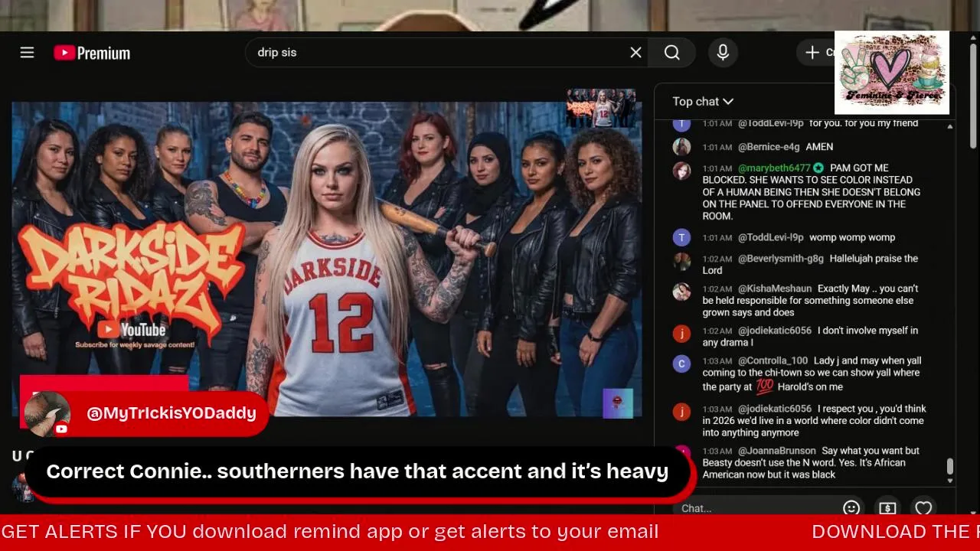Click 'PAM GOT ME BLOCKED' message text
This screenshot has height=551, width=980.
(812, 192)
